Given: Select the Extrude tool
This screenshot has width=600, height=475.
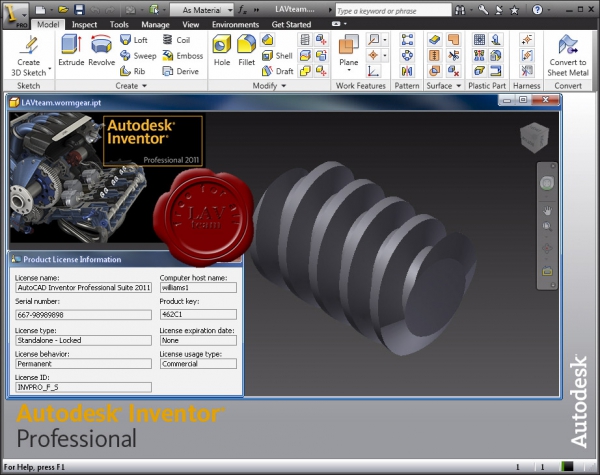Looking at the screenshot, I should tap(71, 50).
